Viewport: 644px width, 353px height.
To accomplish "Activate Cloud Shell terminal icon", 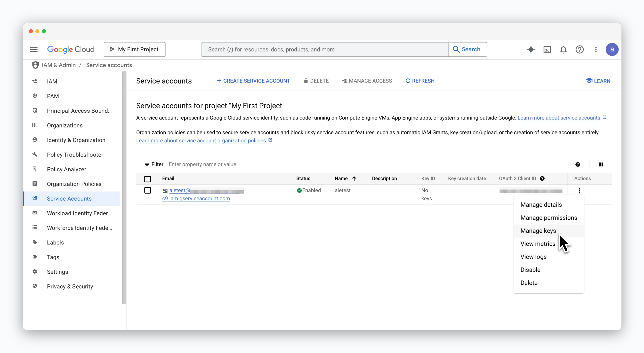I will point(547,50).
